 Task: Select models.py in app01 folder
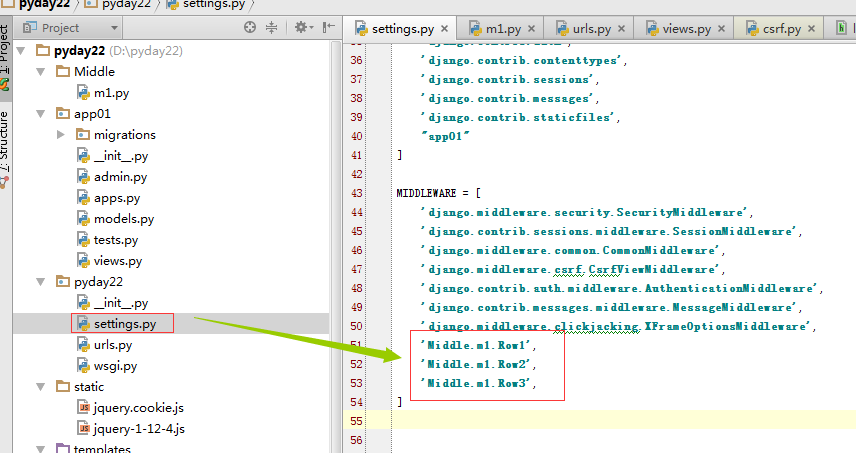[123, 219]
